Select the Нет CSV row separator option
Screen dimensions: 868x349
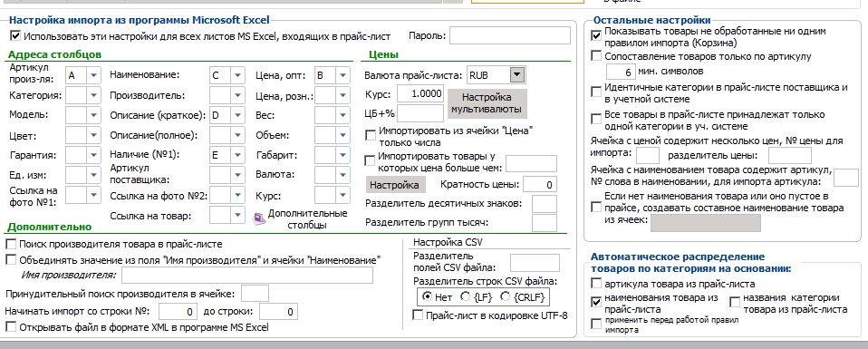[x=427, y=297]
